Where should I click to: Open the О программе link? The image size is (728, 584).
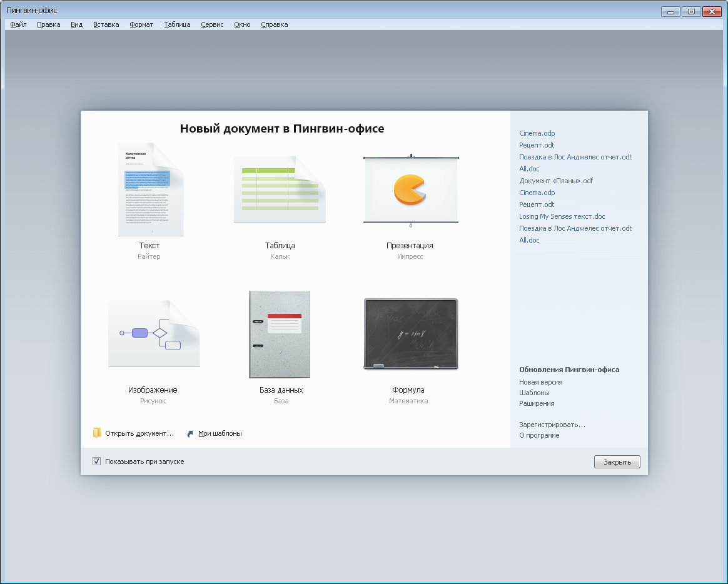(x=539, y=435)
